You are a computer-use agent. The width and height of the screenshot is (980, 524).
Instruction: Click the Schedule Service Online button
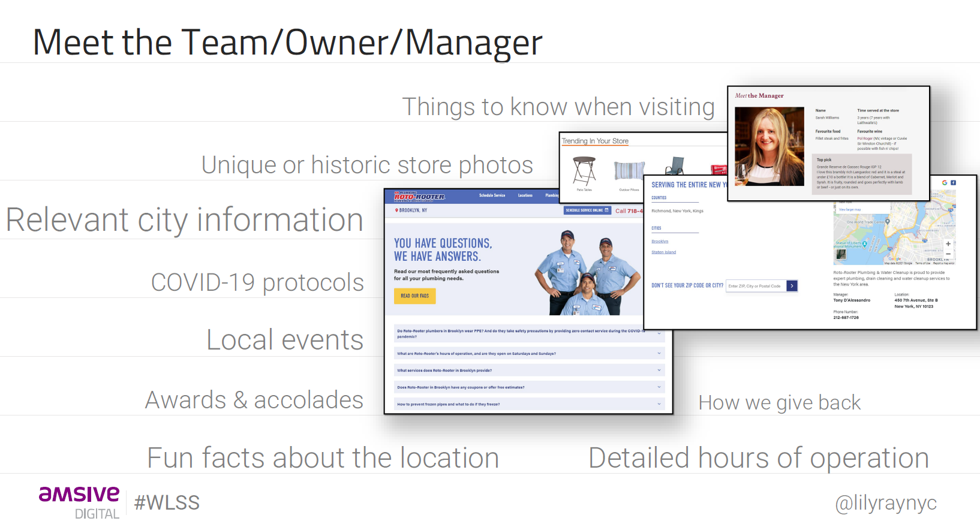click(587, 210)
